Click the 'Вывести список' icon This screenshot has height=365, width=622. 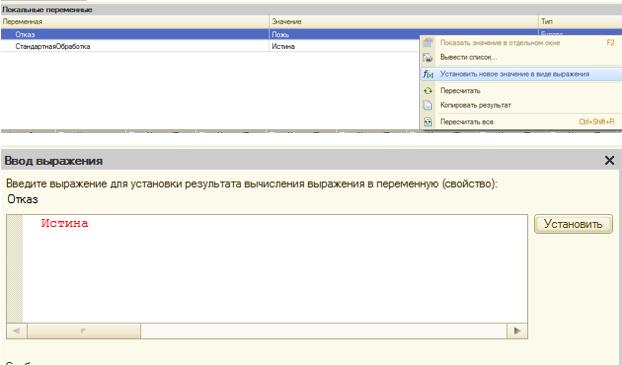pyautogui.click(x=428, y=58)
